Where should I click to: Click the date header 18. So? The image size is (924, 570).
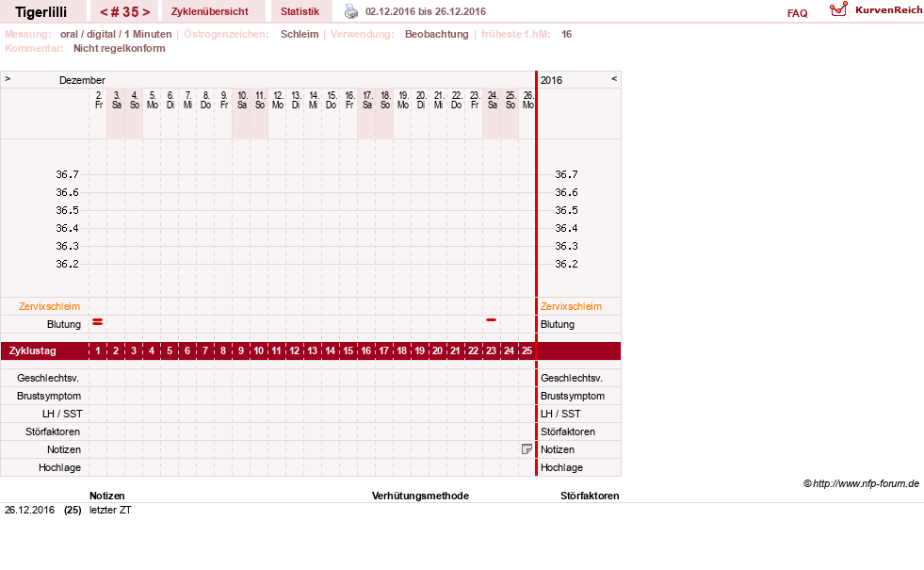click(385, 100)
